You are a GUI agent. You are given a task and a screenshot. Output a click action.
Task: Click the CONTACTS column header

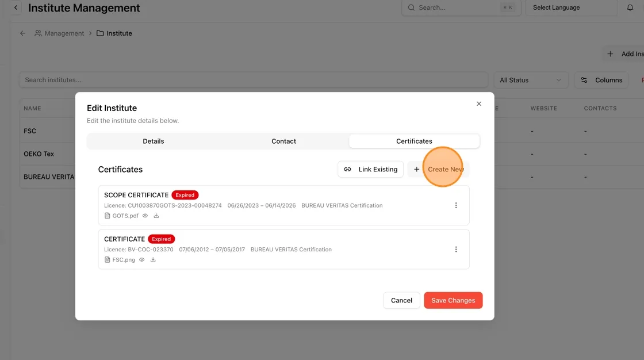pyautogui.click(x=600, y=109)
